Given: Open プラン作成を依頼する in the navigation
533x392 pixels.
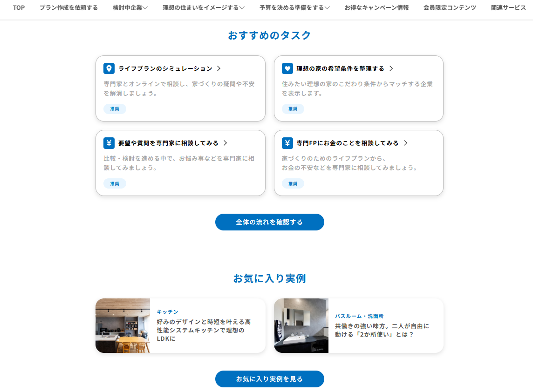Looking at the screenshot, I should click(x=68, y=7).
